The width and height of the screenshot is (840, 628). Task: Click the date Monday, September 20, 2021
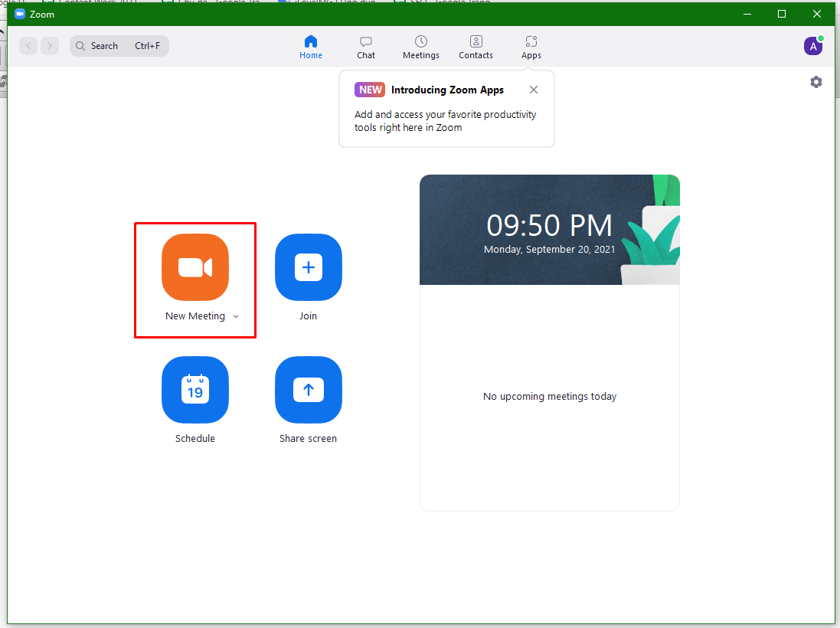(549, 249)
